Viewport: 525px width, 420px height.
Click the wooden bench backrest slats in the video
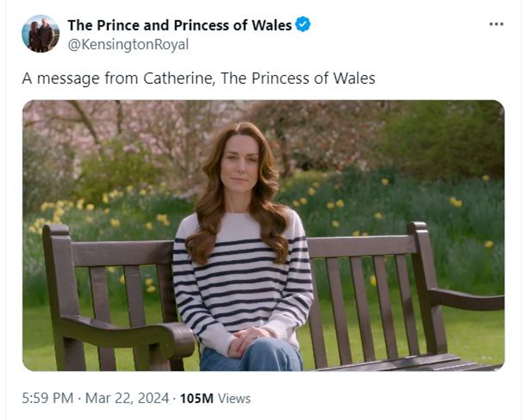pos(361,304)
